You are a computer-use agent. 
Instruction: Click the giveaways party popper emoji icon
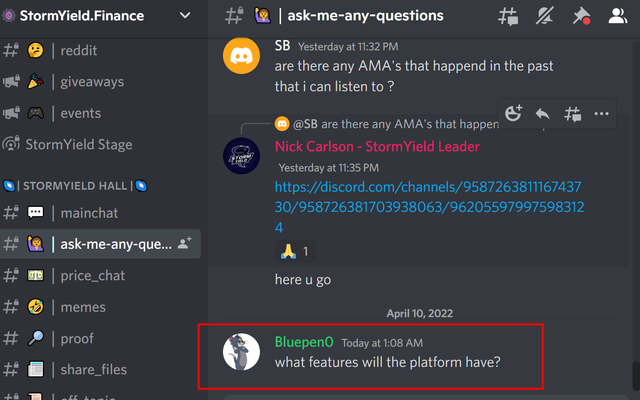coord(36,82)
